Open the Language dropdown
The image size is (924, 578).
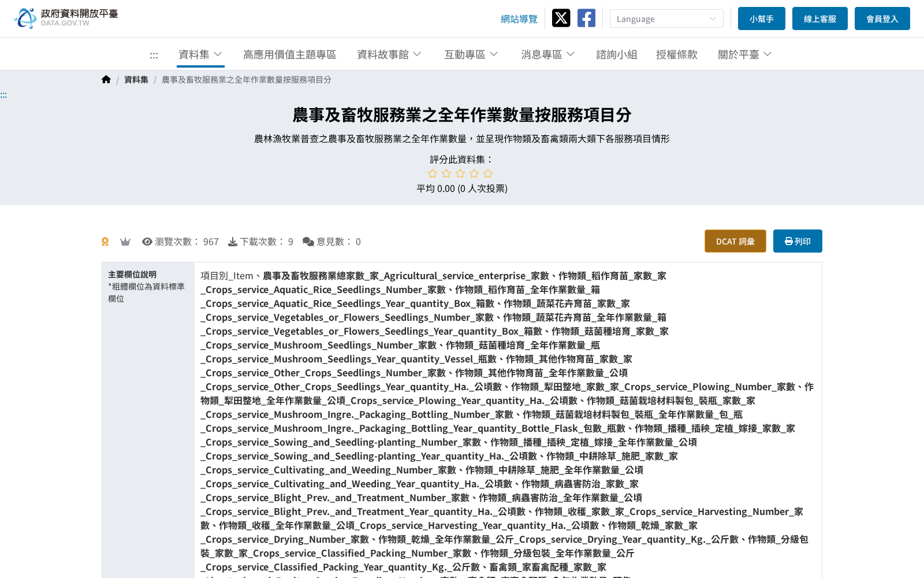coord(666,18)
